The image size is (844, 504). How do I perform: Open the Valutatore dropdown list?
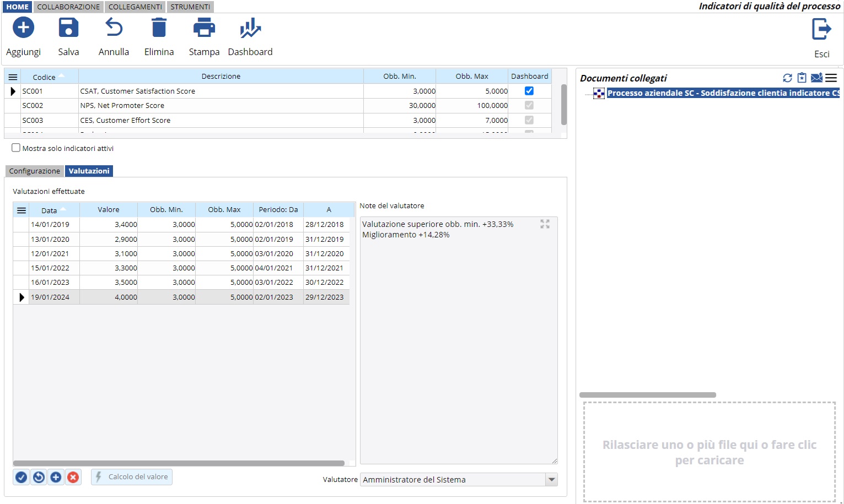pyautogui.click(x=551, y=480)
